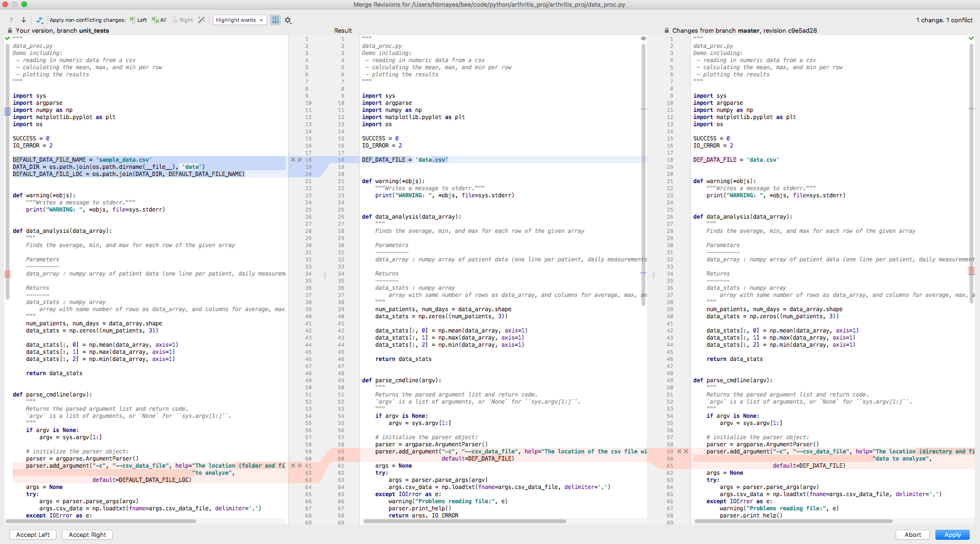Click 'Your version, branch unit_tests' header
This screenshot has height=544, width=980.
coord(62,30)
